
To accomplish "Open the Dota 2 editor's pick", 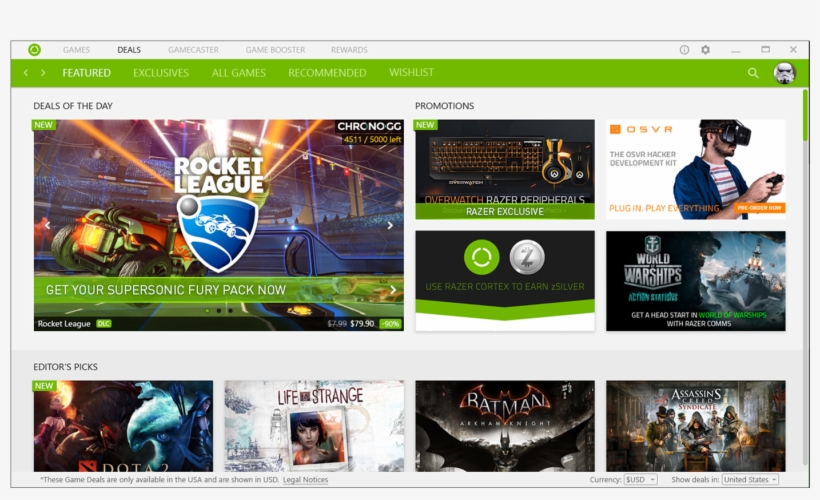I will point(123,426).
